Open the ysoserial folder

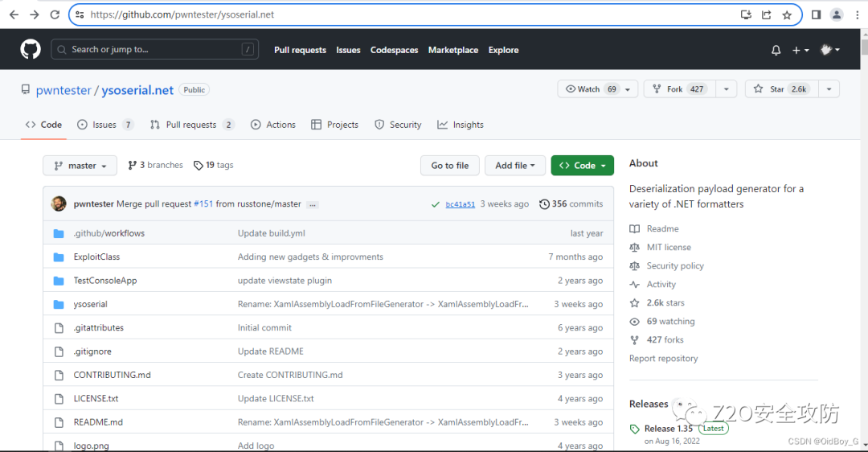pos(90,304)
